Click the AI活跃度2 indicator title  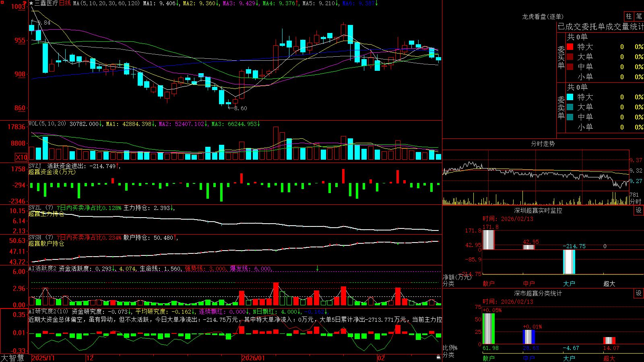coord(42,269)
